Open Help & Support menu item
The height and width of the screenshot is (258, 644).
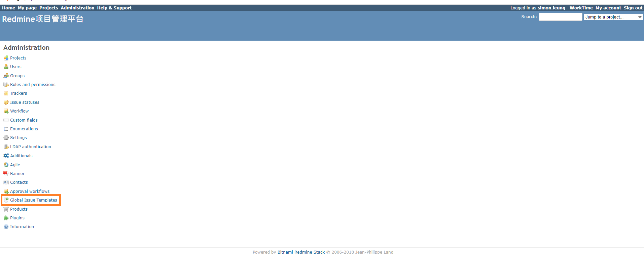coord(114,8)
